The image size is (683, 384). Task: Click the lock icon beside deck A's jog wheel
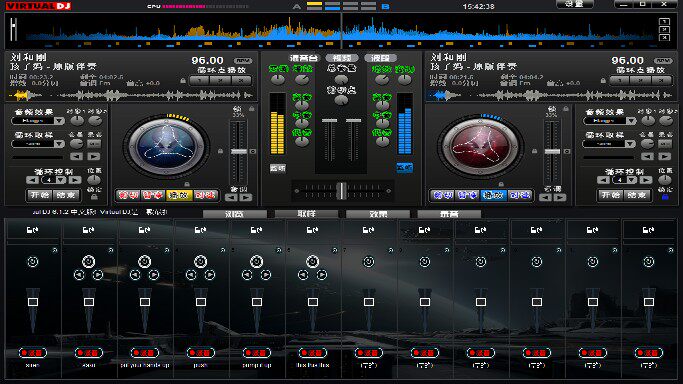(220, 151)
